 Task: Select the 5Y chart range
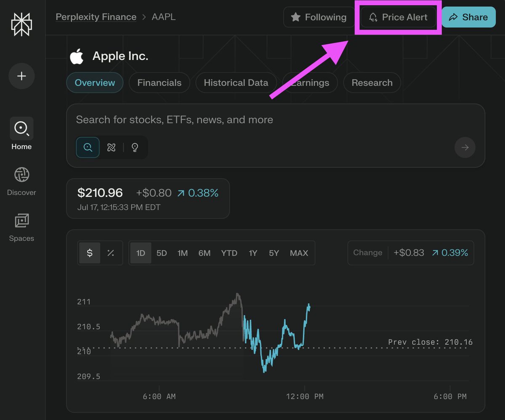pos(274,253)
